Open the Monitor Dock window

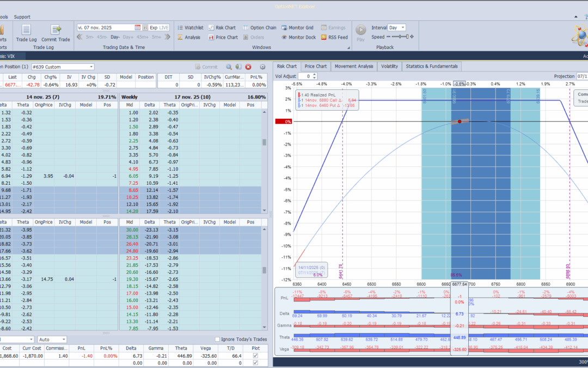tap(299, 37)
